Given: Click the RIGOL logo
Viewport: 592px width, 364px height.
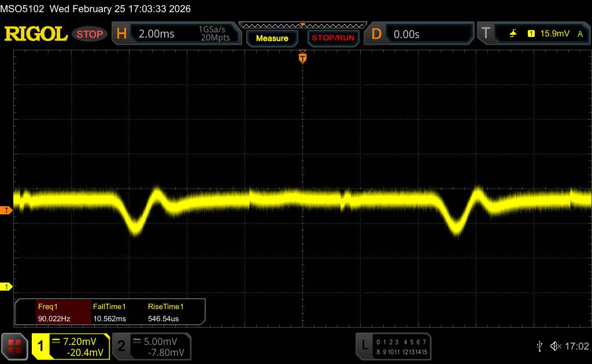Looking at the screenshot, I should [36, 34].
